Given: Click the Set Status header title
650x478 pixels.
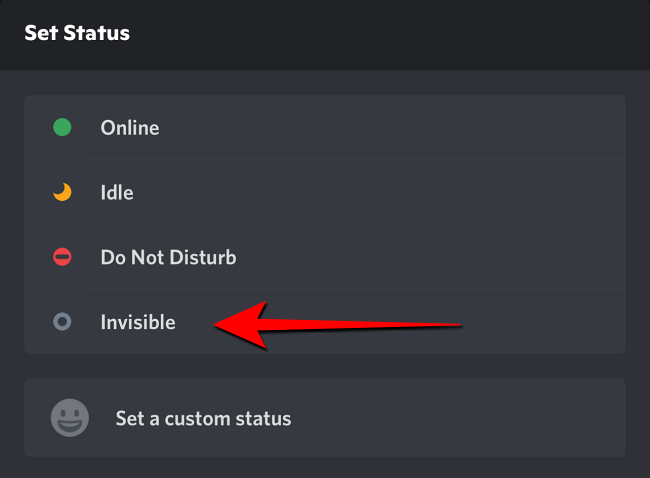Looking at the screenshot, I should 77,33.
